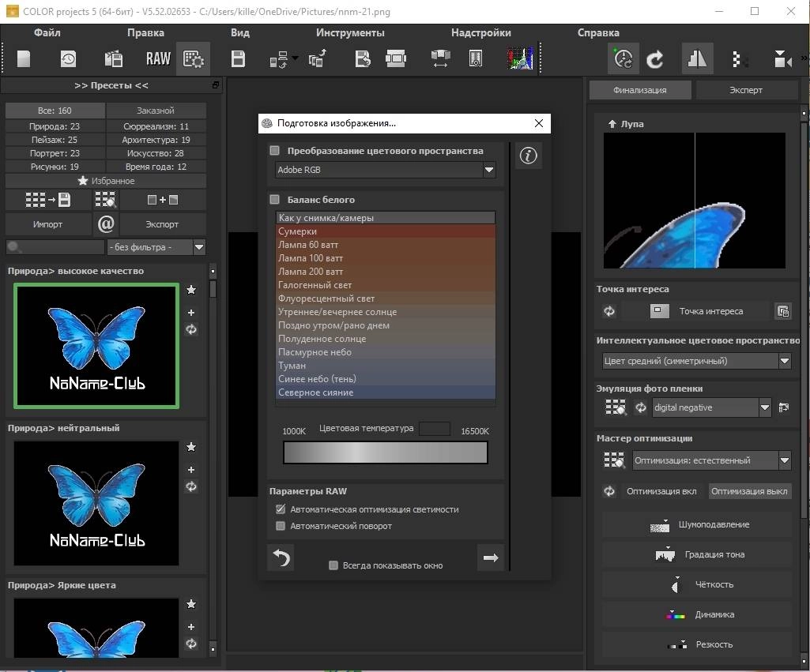
Task: Click the info icon in dialog
Action: coord(528,156)
